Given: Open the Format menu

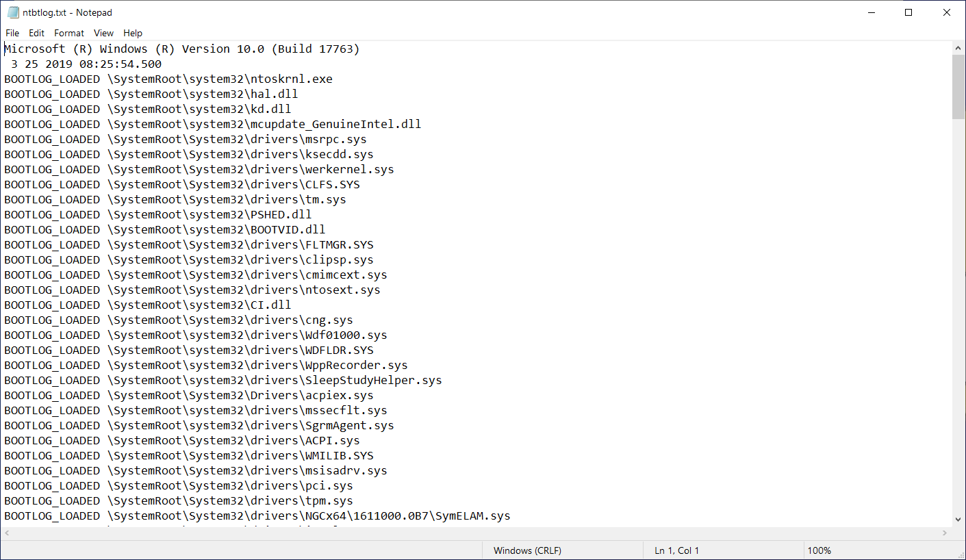Looking at the screenshot, I should point(69,33).
